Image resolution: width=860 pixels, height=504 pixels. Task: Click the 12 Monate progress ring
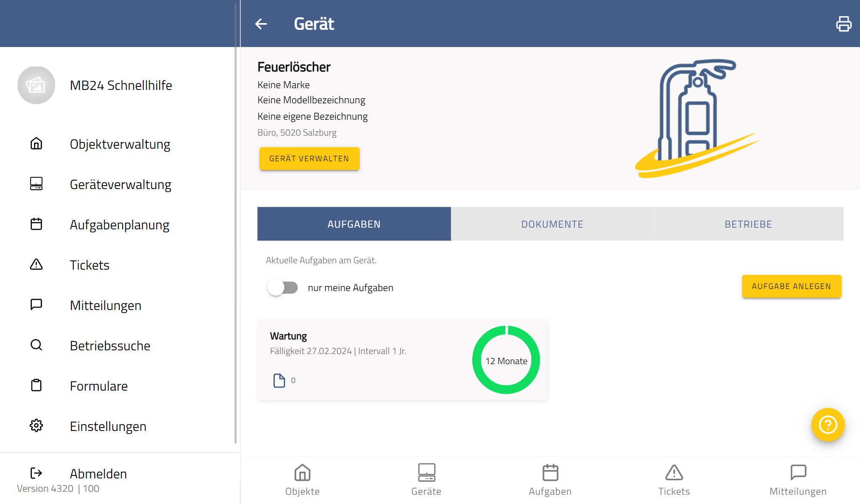coord(506,360)
